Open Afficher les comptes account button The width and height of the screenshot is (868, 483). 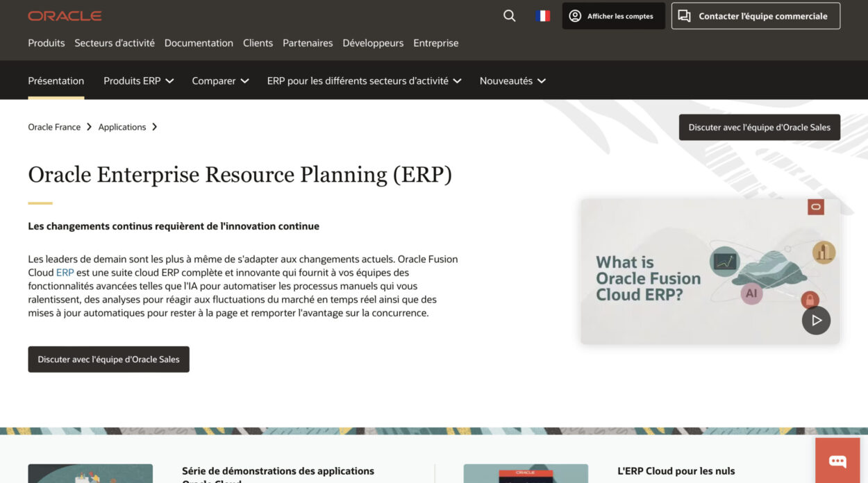(612, 16)
